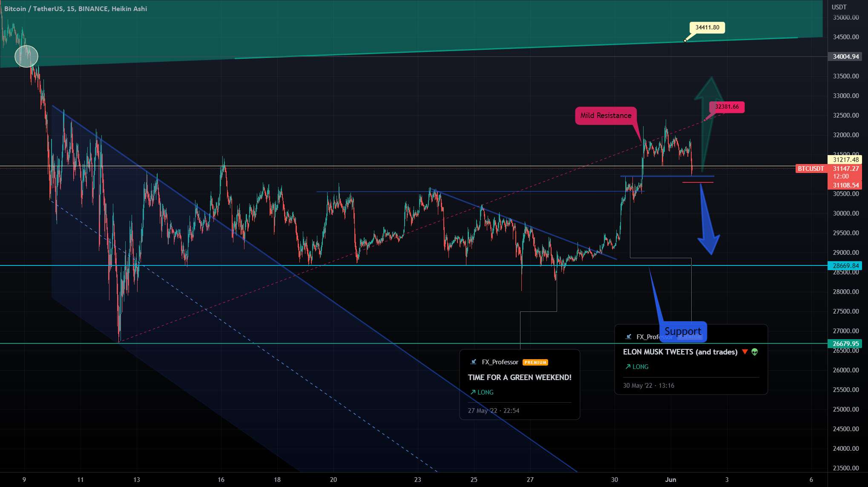Click the LONG tag in green weekend card
This screenshot has width=868, height=487.
[x=482, y=392]
